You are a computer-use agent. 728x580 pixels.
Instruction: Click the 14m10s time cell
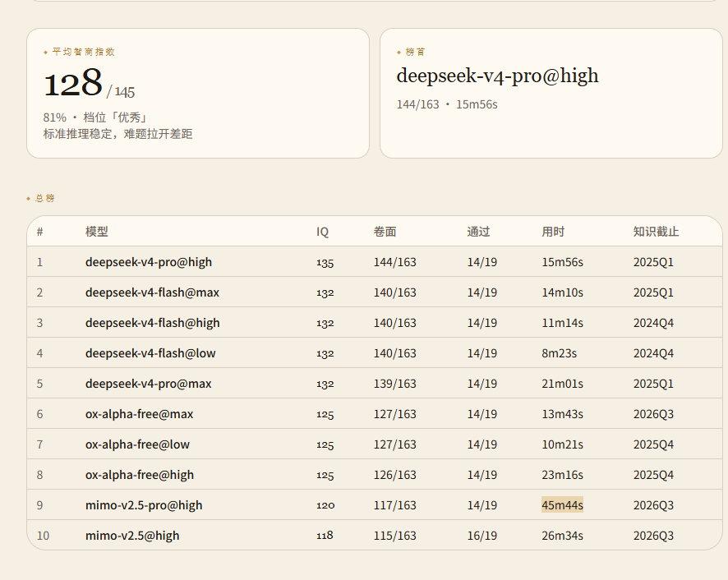tap(562, 292)
